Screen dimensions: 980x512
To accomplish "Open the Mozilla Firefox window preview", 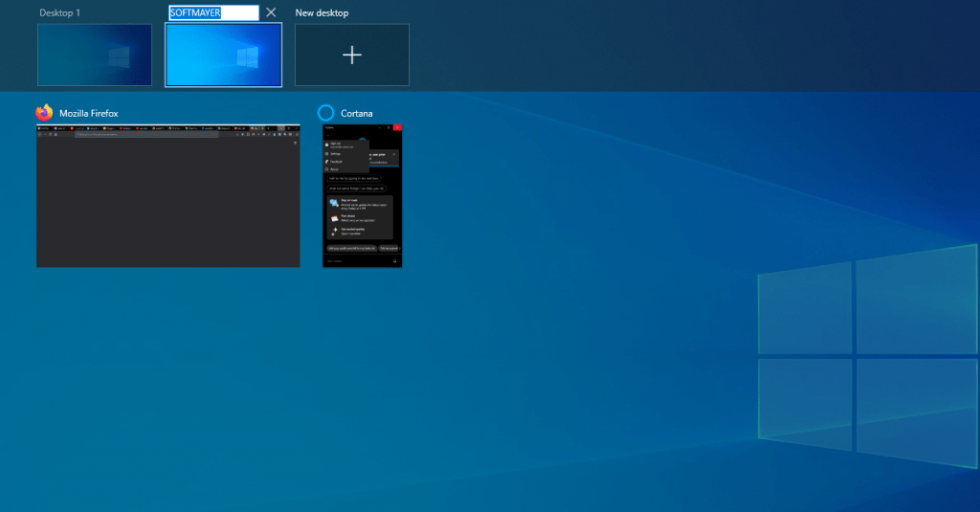I will [x=168, y=195].
